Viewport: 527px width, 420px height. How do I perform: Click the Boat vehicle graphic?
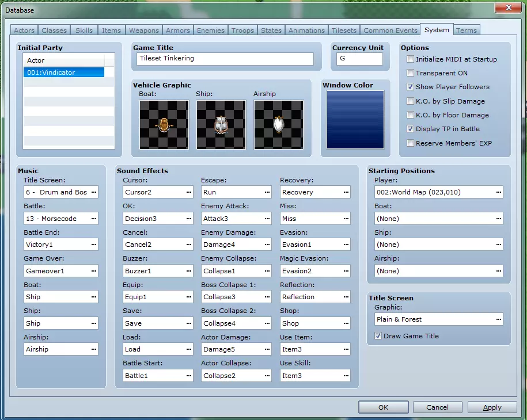[164, 125]
